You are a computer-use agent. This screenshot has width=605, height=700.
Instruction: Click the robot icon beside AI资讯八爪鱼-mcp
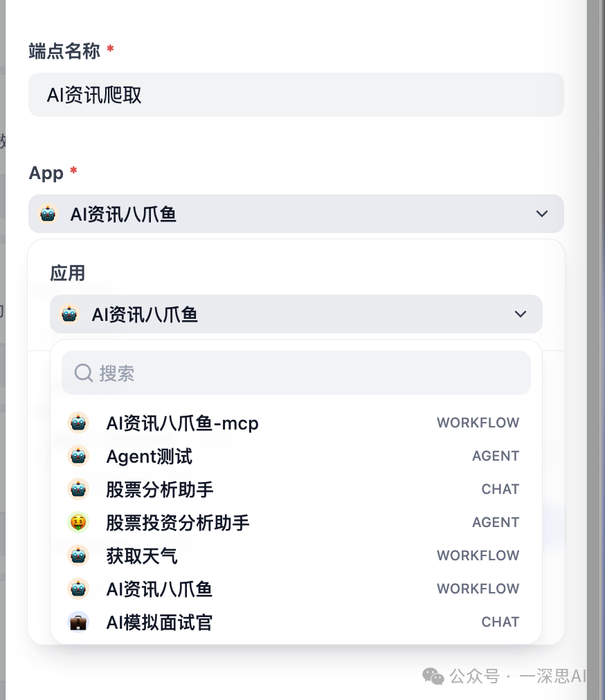(x=78, y=422)
